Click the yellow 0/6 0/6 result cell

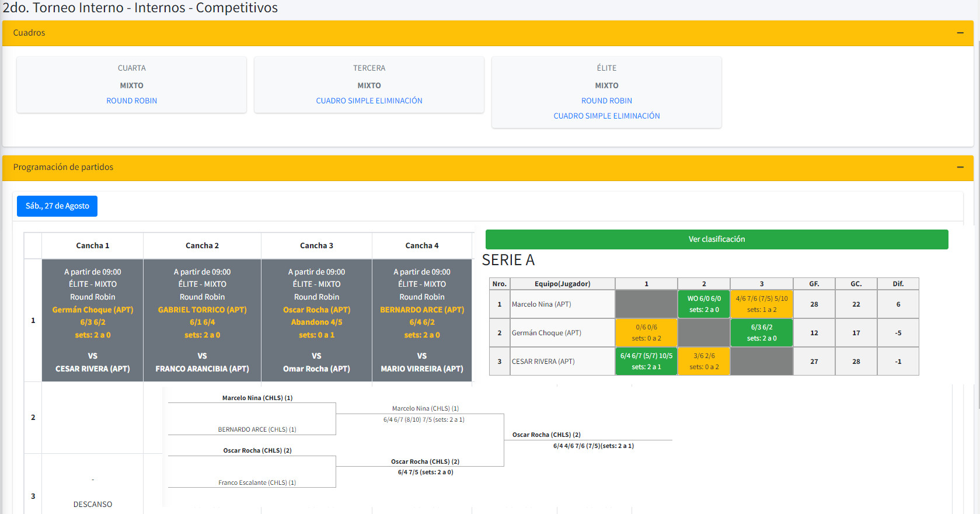pos(646,333)
